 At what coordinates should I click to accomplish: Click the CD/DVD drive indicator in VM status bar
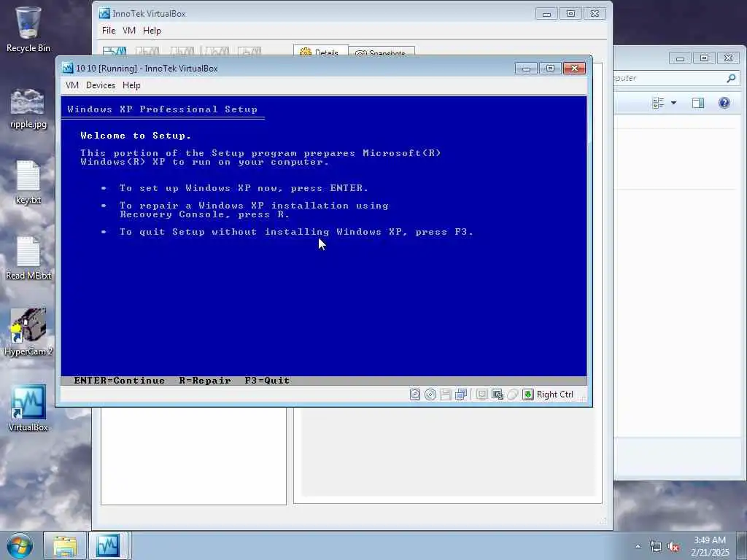[430, 394]
